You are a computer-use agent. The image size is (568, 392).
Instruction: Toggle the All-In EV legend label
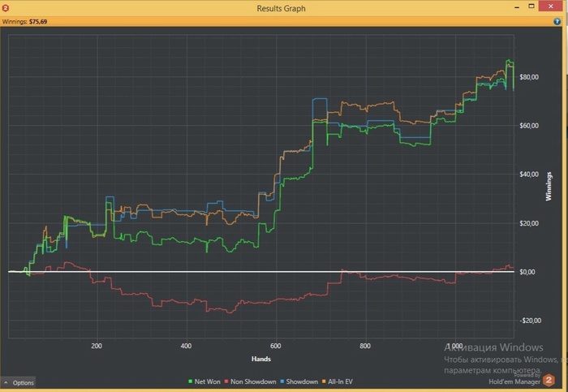[x=340, y=381]
